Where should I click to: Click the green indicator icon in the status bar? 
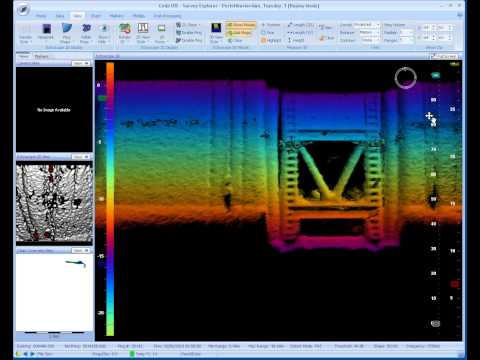point(132,354)
